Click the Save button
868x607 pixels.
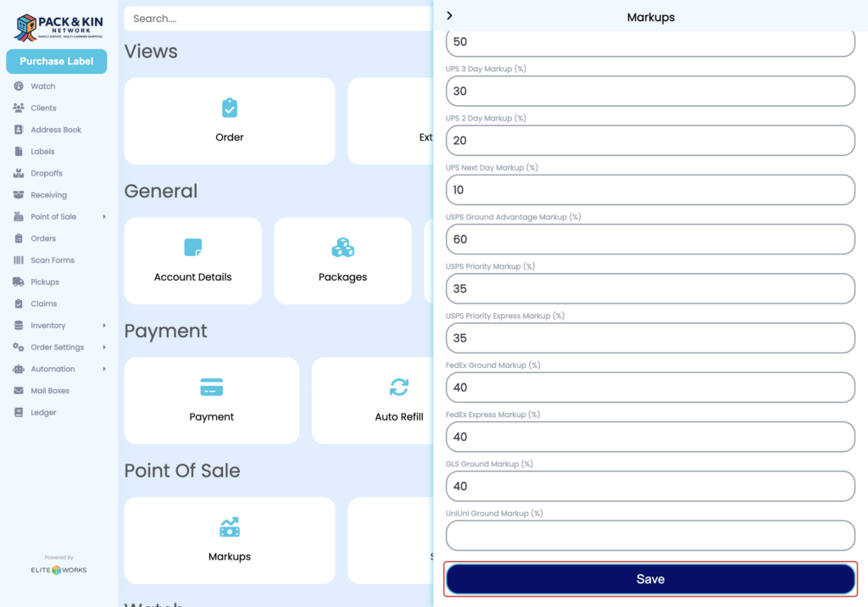pos(650,578)
